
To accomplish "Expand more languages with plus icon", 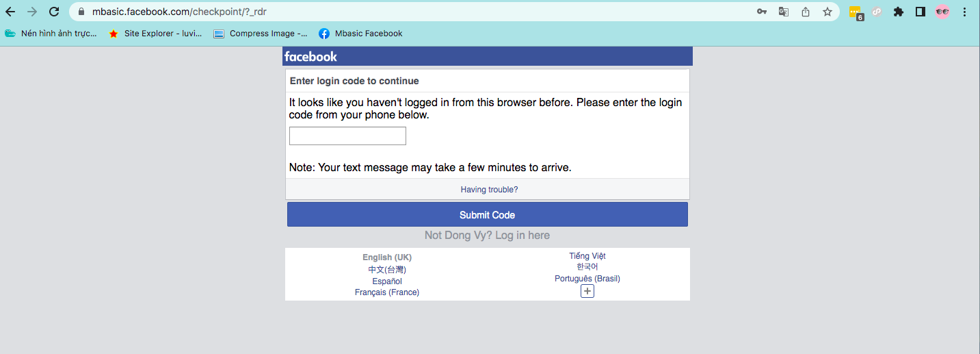I will [587, 291].
